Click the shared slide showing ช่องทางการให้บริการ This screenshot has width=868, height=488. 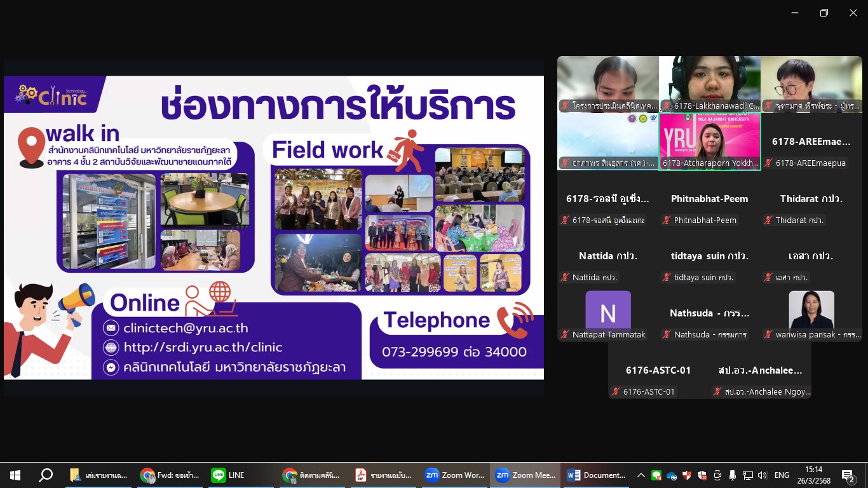coord(274,227)
